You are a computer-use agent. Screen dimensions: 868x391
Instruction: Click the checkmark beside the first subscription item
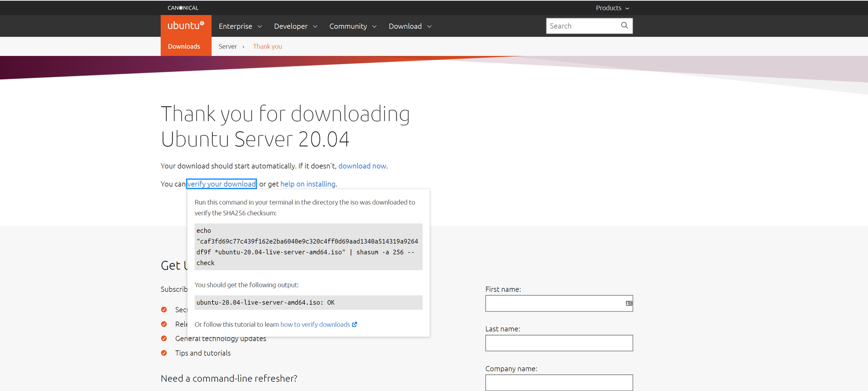click(164, 309)
